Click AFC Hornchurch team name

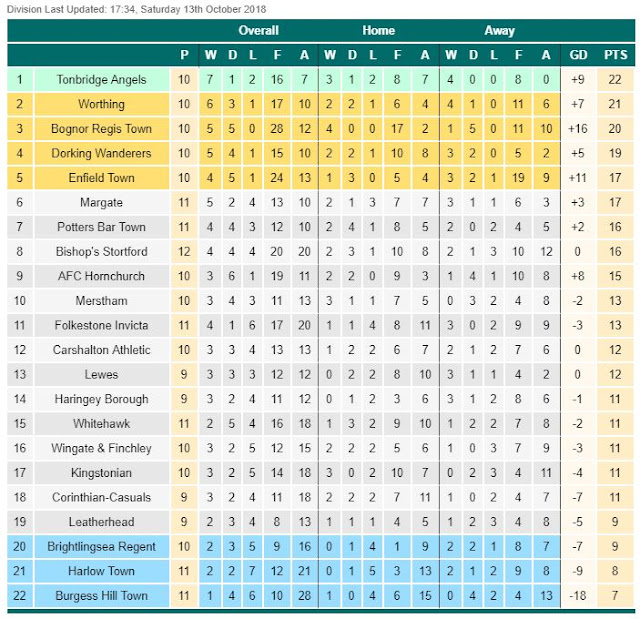(101, 276)
